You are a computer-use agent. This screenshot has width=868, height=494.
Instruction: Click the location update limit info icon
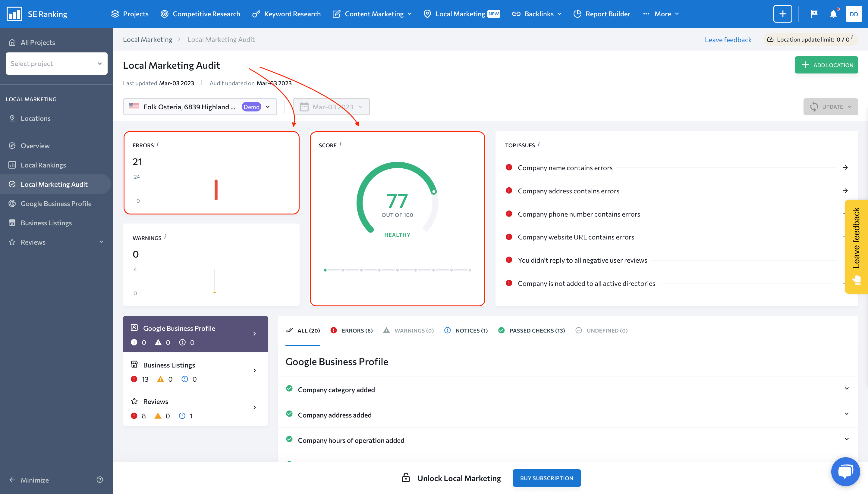point(852,37)
